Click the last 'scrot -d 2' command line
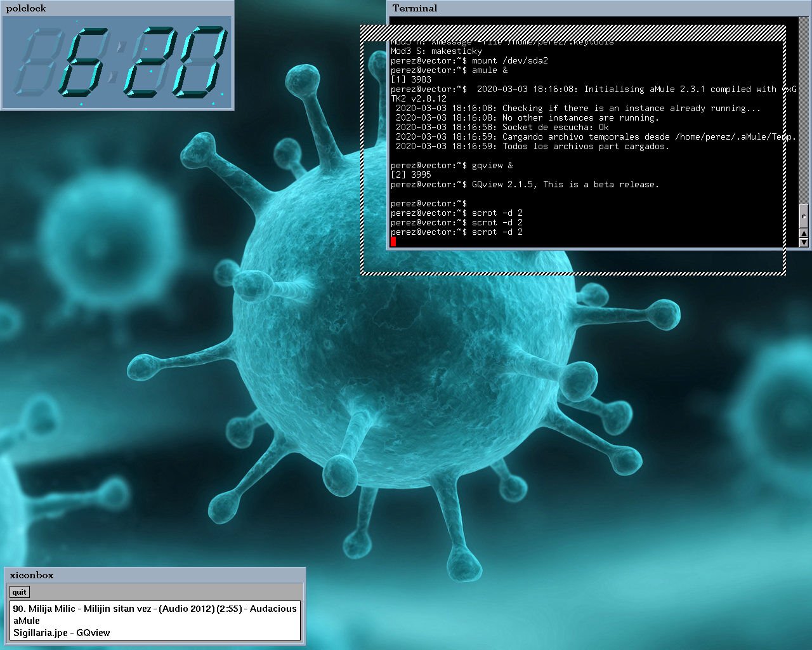 coord(457,232)
